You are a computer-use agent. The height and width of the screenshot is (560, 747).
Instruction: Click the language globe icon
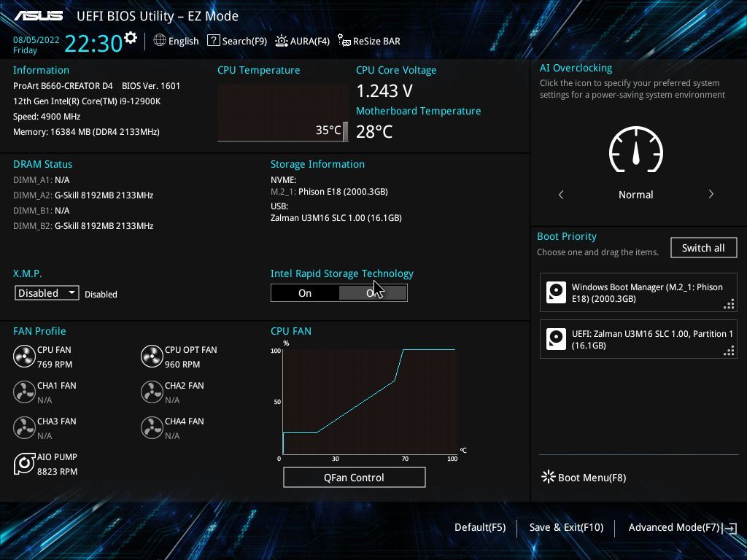tap(160, 41)
